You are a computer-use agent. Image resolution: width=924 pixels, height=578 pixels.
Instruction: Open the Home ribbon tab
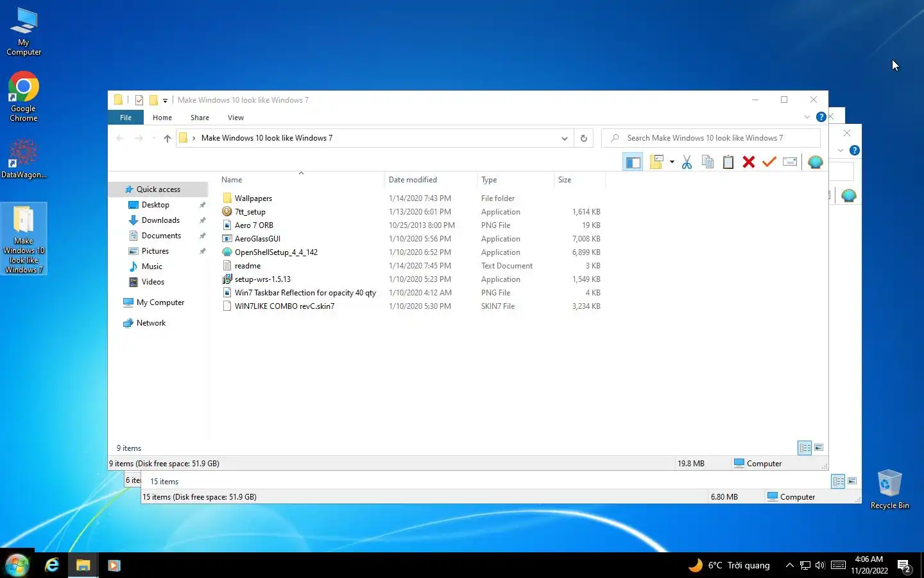162,118
